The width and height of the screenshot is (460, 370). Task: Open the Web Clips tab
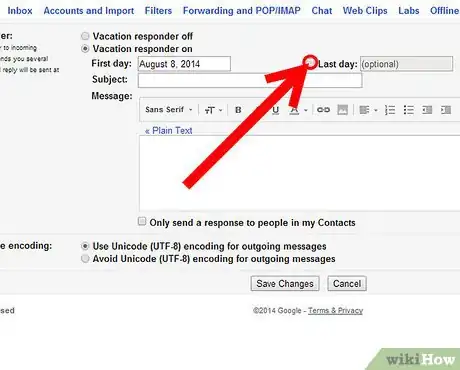[x=365, y=11]
